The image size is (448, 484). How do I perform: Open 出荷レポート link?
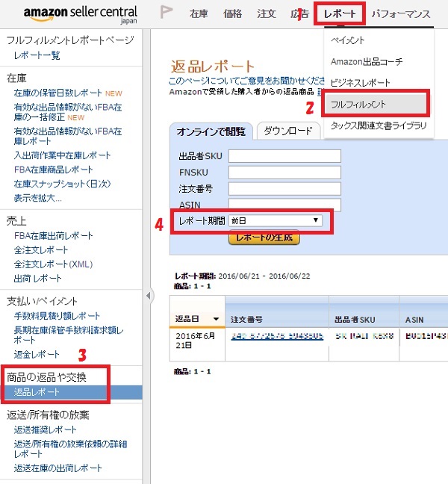click(37, 279)
